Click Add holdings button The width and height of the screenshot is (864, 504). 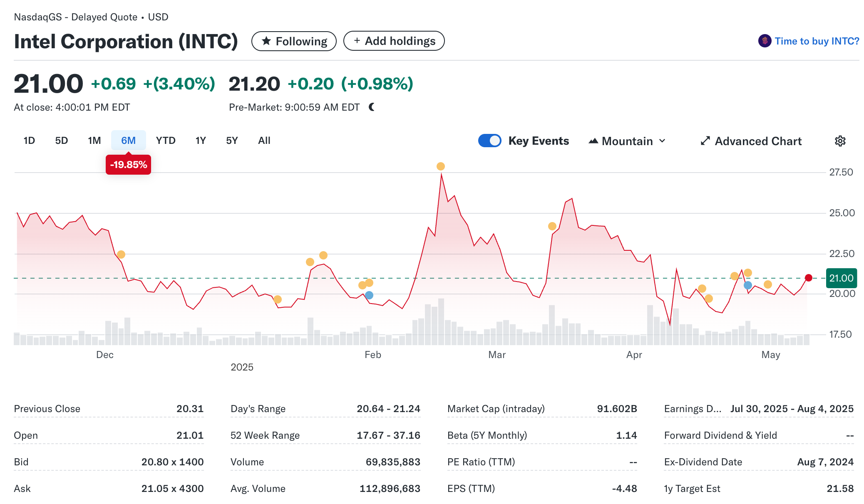coord(394,41)
